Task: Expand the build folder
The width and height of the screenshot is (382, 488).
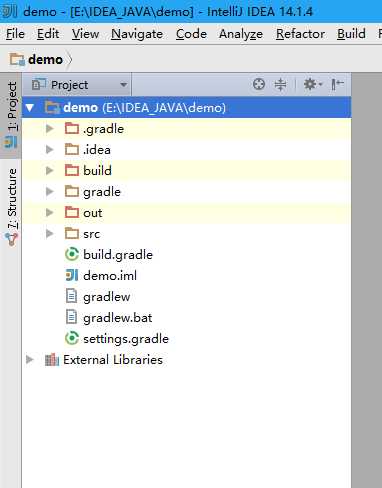Action: (x=49, y=170)
